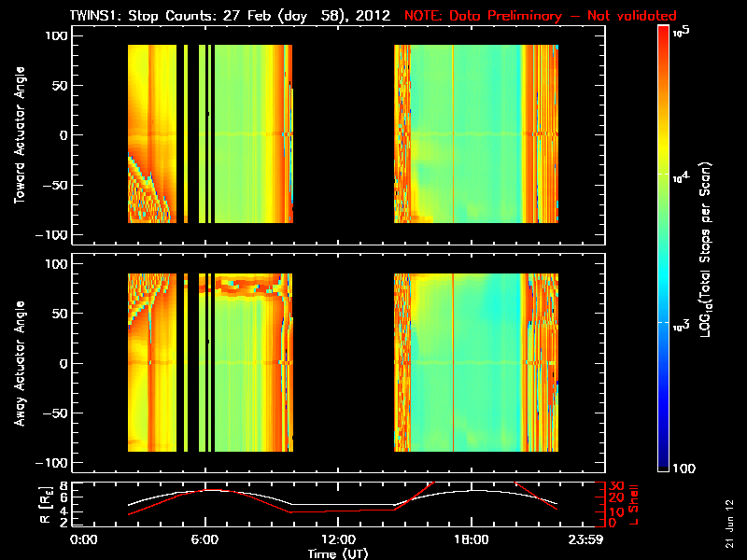Click the thin red vertical line in top panel
Image resolution: width=747 pixels, height=560 pixels.
(453, 133)
